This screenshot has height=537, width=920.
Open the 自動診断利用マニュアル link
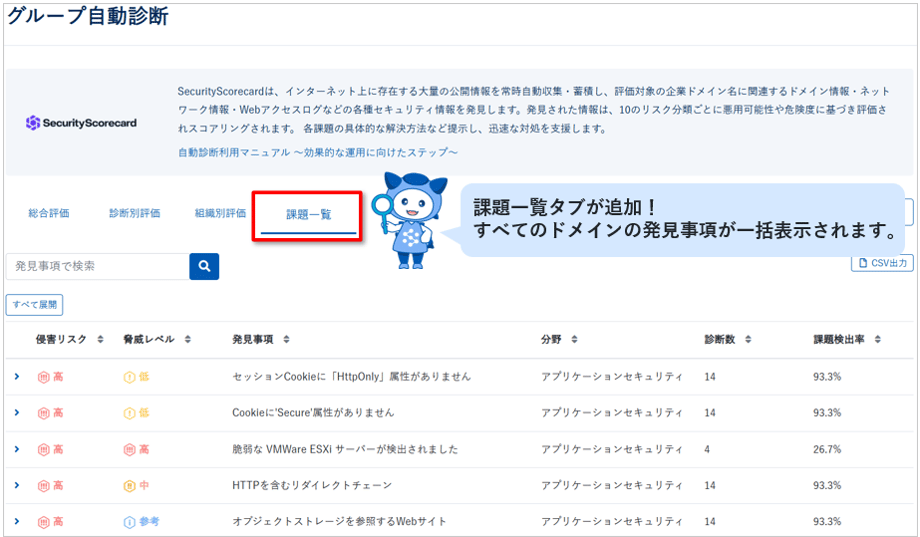coord(317,152)
